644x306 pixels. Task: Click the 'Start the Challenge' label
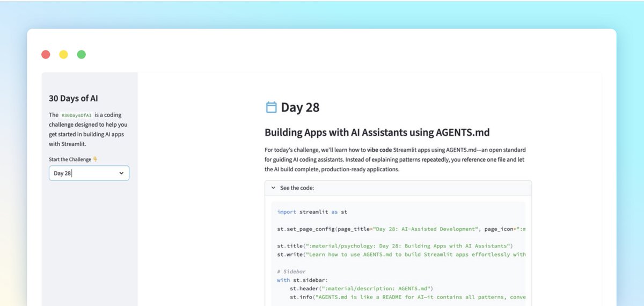tap(70, 159)
